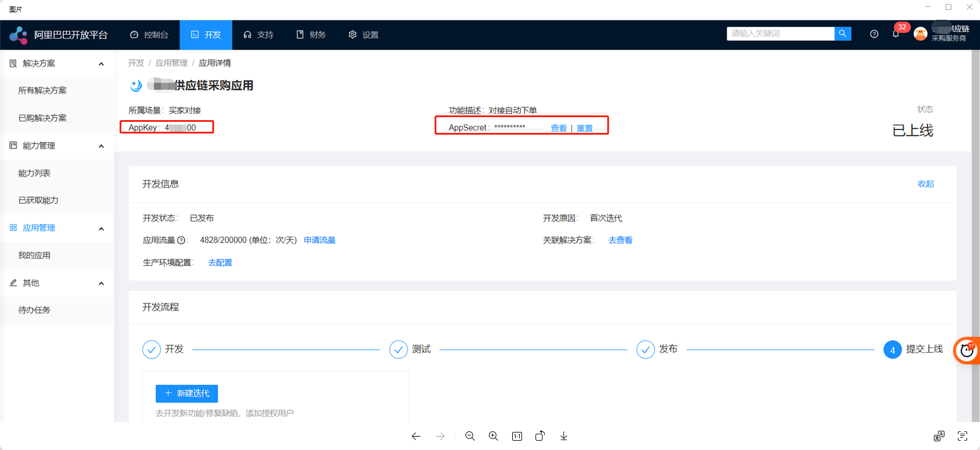
Task: Open the notification bell with 32 badge
Action: 895,34
